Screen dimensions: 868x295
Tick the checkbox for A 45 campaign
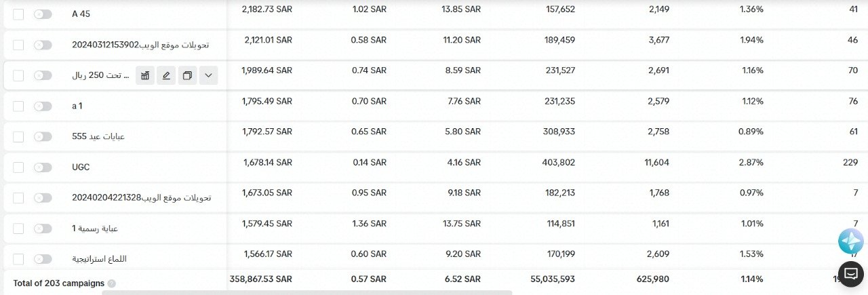(x=18, y=14)
